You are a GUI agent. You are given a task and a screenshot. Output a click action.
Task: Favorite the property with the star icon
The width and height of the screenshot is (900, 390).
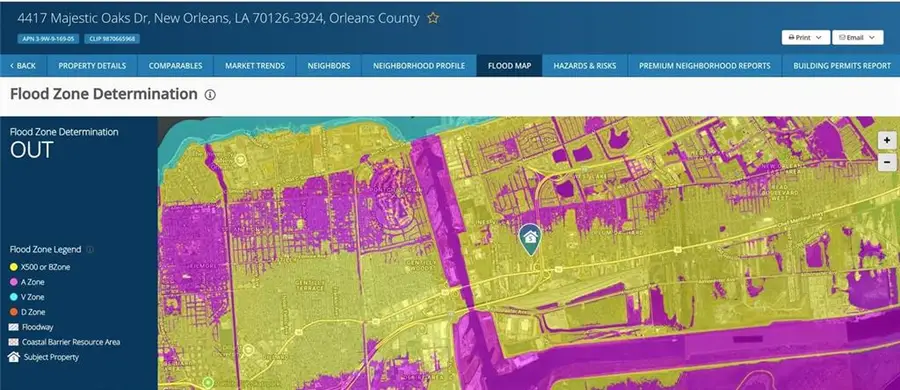pos(433,18)
